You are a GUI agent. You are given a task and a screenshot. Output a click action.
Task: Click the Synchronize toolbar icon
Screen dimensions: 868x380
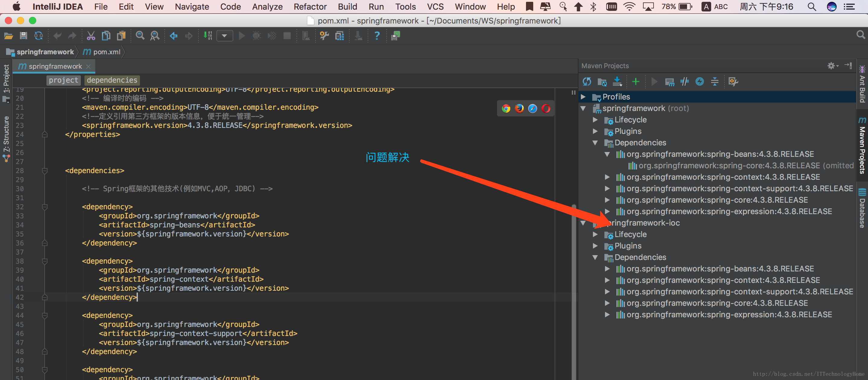(39, 36)
